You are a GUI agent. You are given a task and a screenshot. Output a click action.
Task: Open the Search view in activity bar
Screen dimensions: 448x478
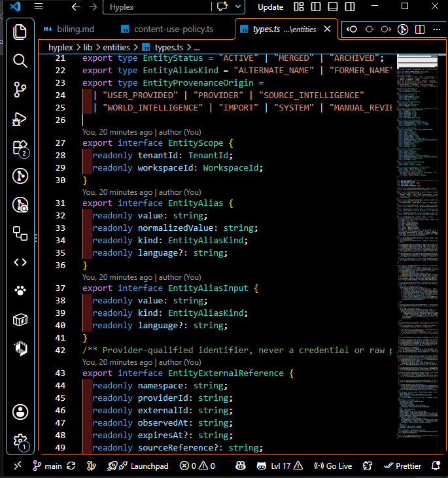[20, 61]
